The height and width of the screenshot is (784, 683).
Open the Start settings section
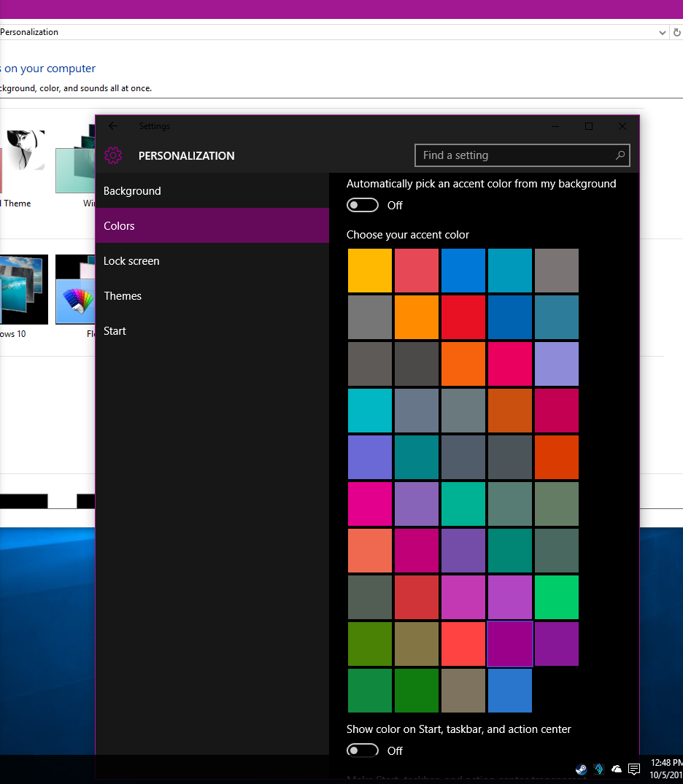tap(115, 330)
